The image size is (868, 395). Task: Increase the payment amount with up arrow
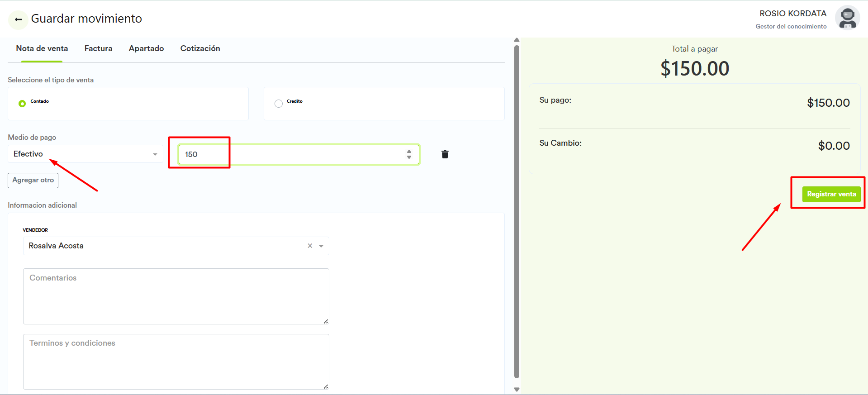(409, 152)
